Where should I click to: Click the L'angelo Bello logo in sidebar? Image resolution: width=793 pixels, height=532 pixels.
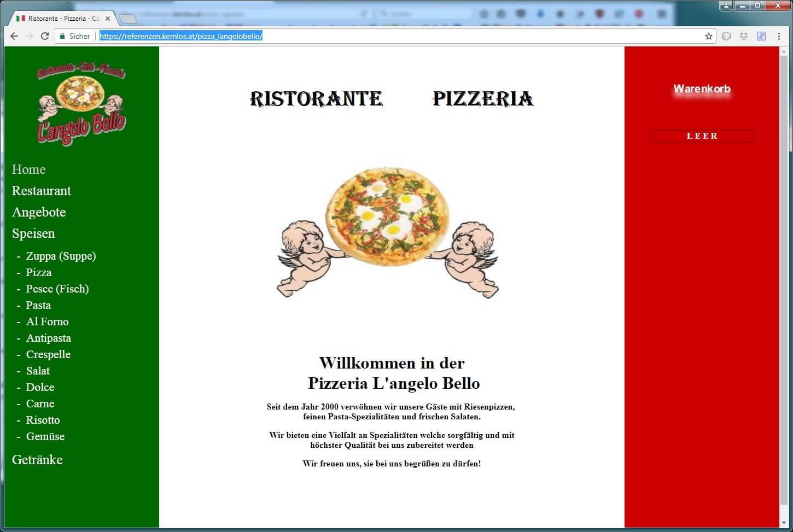coord(81,104)
